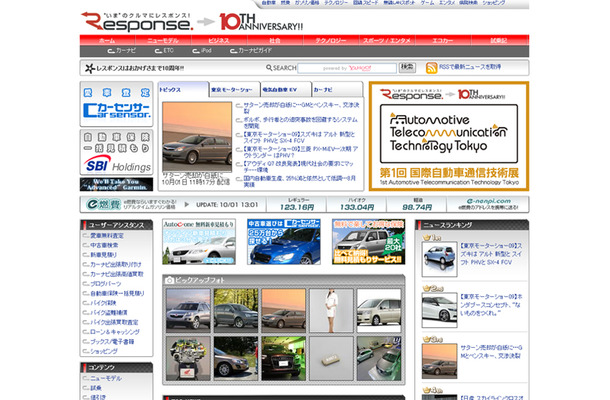610x400 pixels.
Task: Click the Response site logo
Action: [x=137, y=22]
